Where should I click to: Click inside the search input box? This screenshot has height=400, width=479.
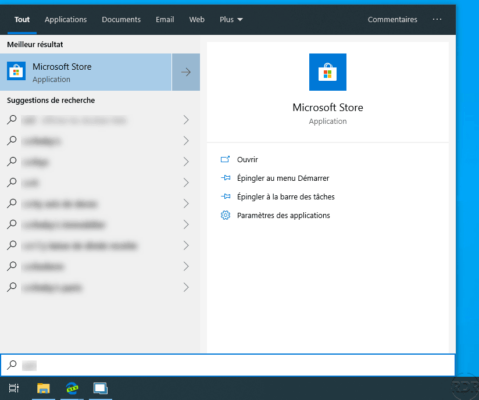(228, 365)
